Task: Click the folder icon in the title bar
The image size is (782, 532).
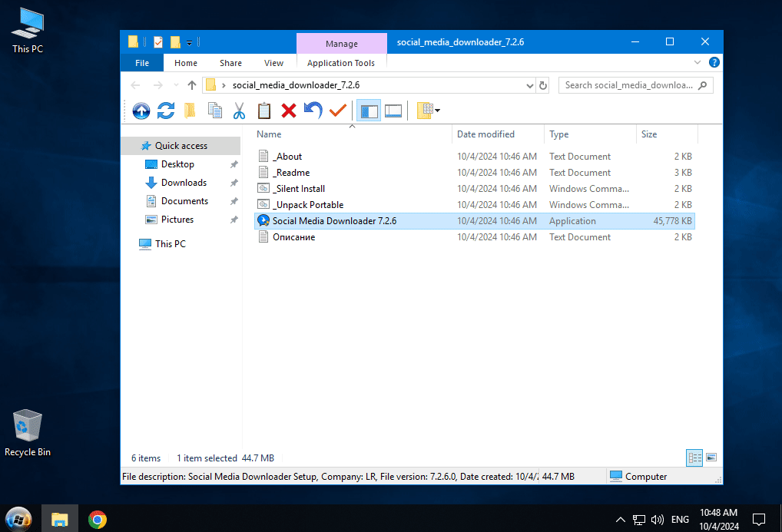Action: point(133,42)
